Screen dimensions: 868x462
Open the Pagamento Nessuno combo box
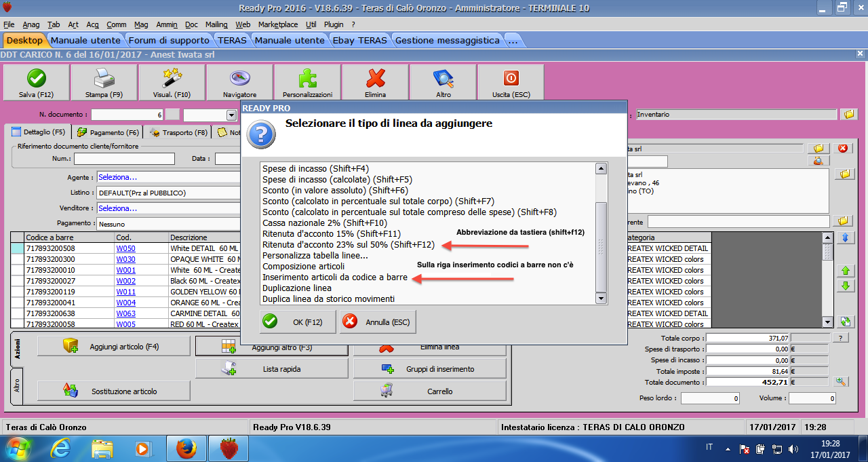tap(169, 224)
